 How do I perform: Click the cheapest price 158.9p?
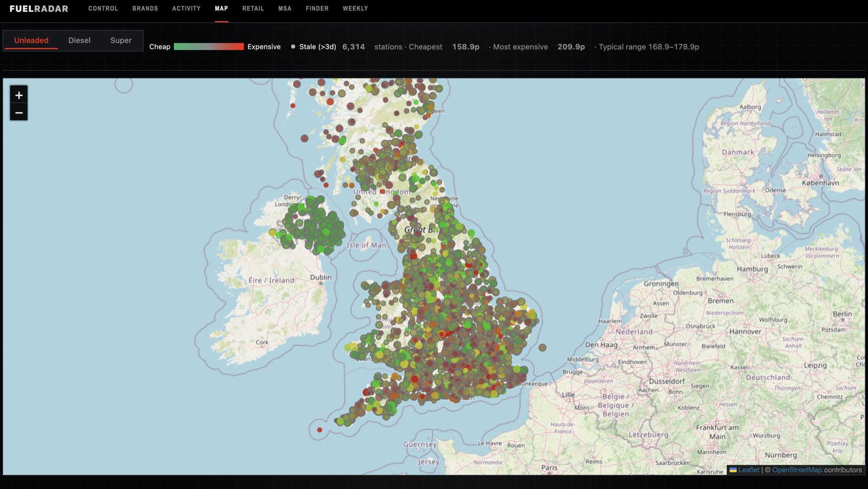(x=466, y=47)
